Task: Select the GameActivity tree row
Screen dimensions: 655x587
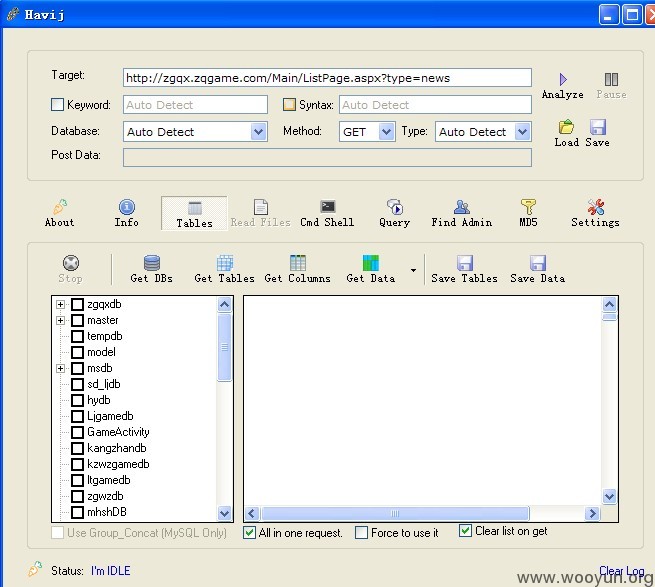Action: pyautogui.click(x=118, y=432)
